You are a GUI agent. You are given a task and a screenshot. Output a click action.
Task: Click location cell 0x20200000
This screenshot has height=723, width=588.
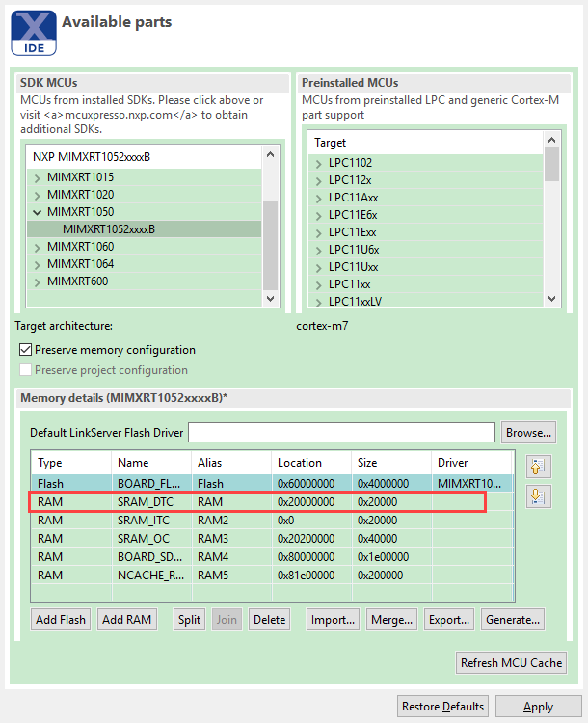(311, 539)
